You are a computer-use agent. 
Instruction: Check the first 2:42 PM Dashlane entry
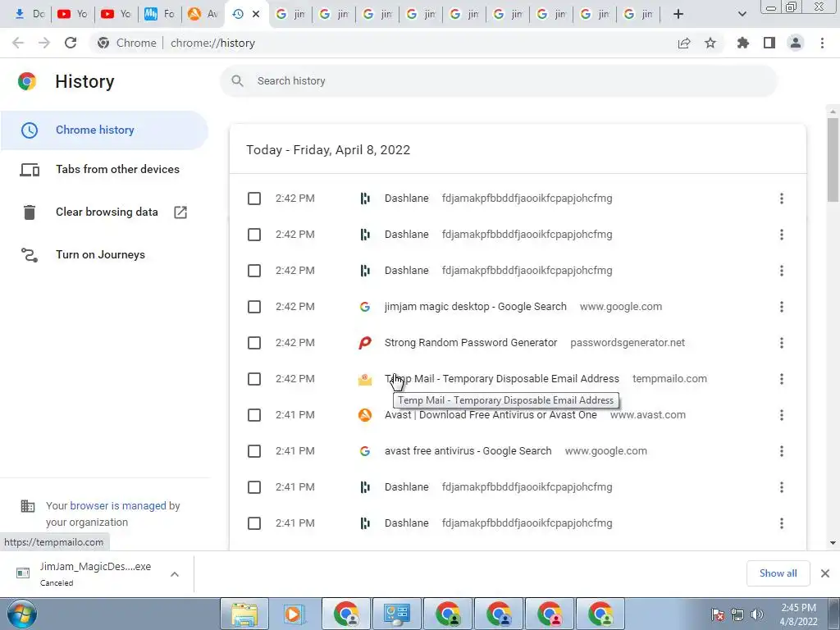click(254, 199)
